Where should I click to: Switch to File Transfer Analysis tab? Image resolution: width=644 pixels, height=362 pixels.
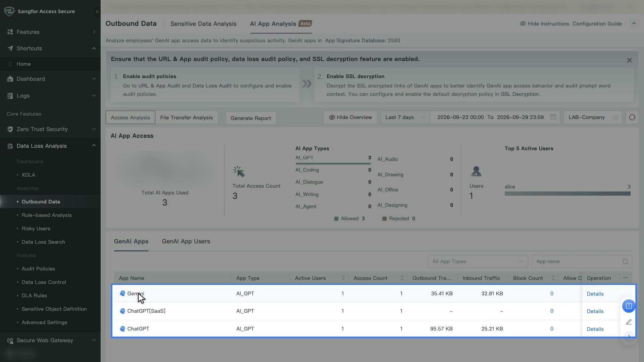(186, 118)
